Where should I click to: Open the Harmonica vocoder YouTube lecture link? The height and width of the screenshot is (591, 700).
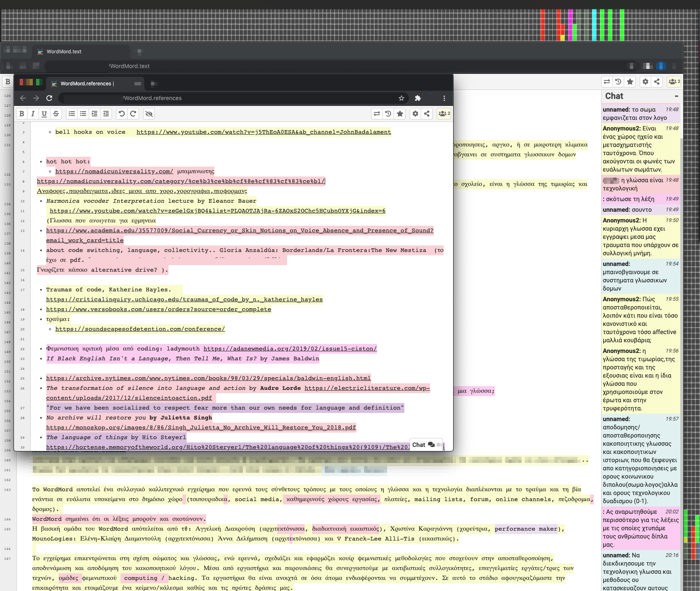pyautogui.click(x=217, y=211)
